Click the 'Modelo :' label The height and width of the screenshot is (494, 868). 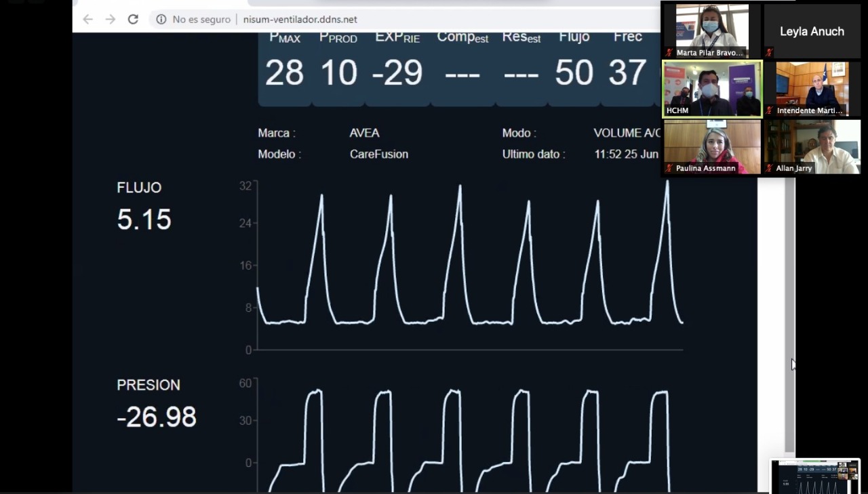pyautogui.click(x=279, y=155)
